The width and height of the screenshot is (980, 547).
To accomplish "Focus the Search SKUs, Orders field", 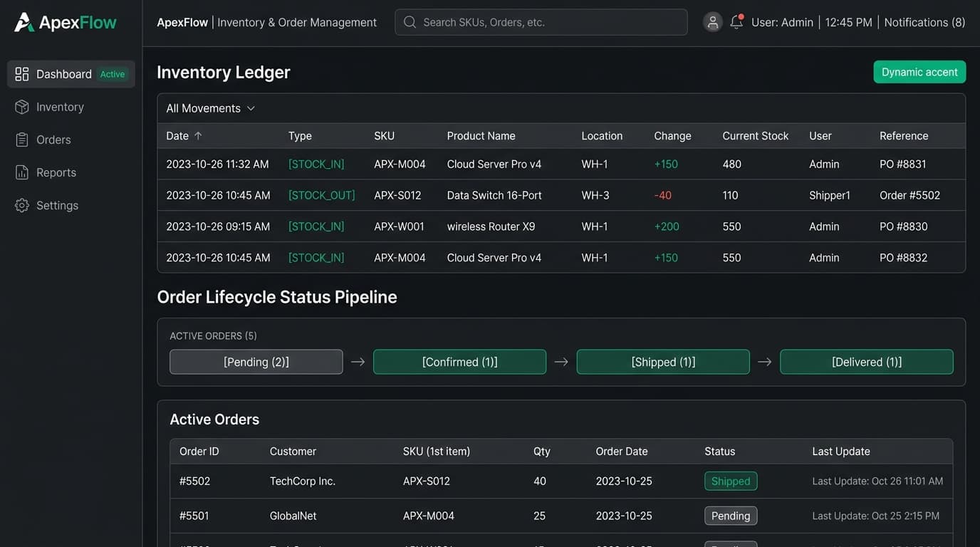I will (541, 22).
